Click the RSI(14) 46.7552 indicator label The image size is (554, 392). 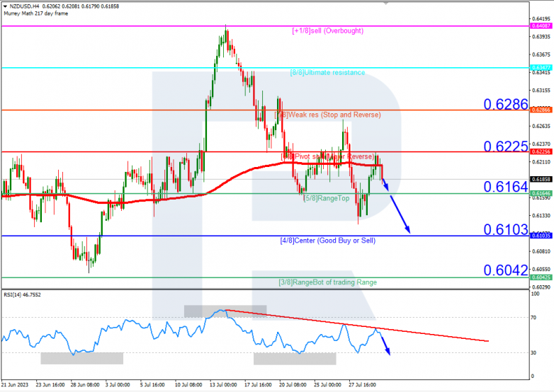click(x=22, y=294)
